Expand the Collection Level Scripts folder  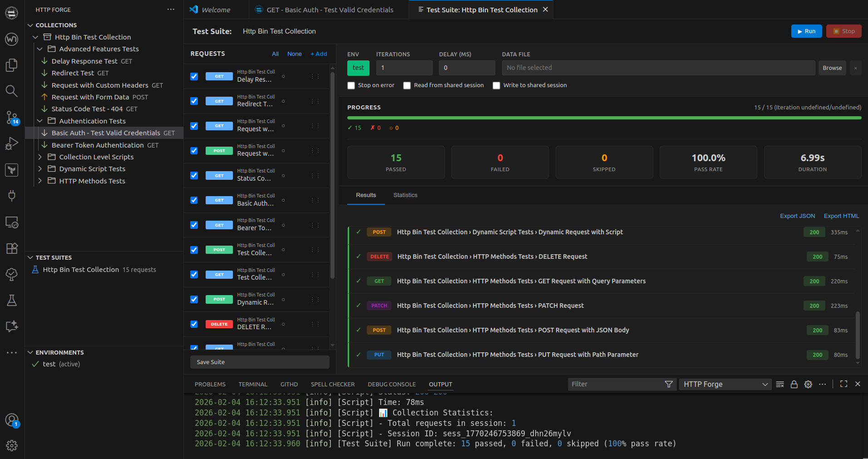39,157
